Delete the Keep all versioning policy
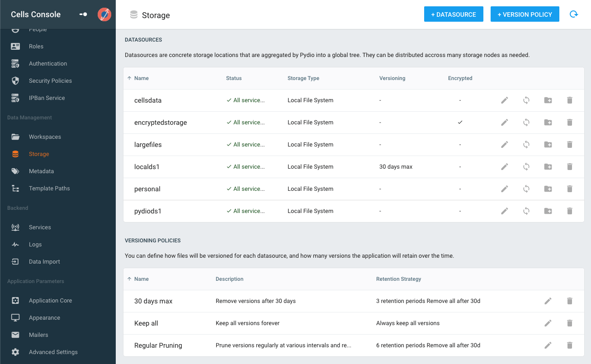Screen dimensions: 591x364 click(x=570, y=323)
